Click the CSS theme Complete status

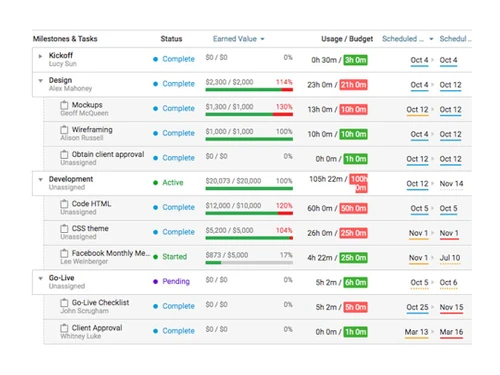[x=178, y=232]
